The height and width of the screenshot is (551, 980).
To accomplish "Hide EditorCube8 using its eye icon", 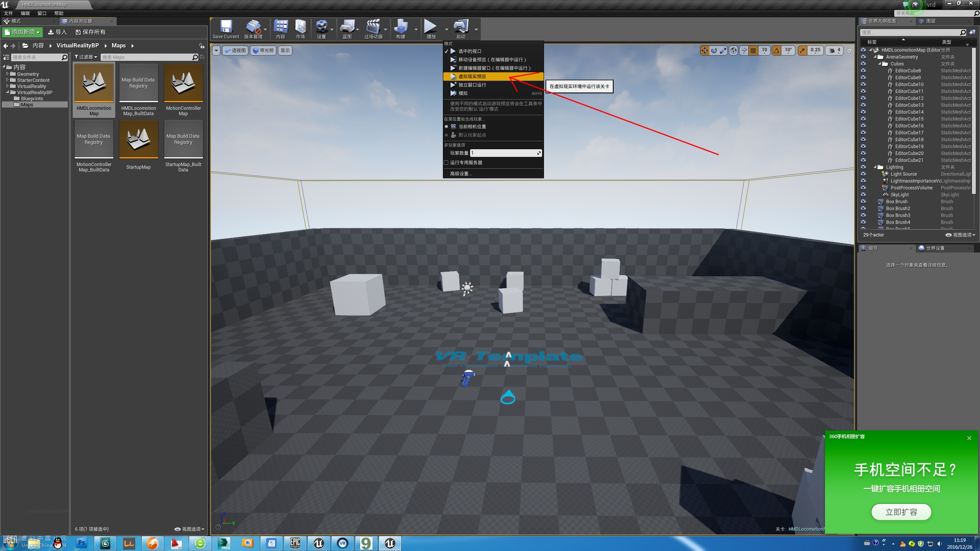I will point(863,71).
